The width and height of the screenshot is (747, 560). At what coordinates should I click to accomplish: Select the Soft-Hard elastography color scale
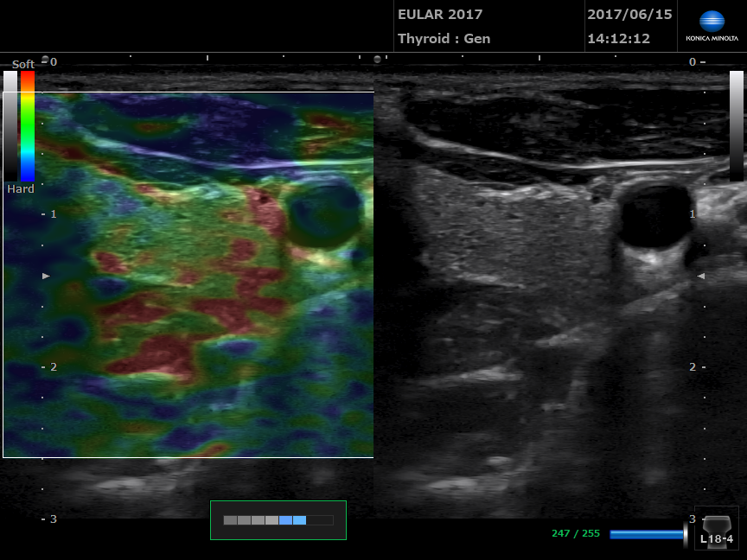coord(28,125)
